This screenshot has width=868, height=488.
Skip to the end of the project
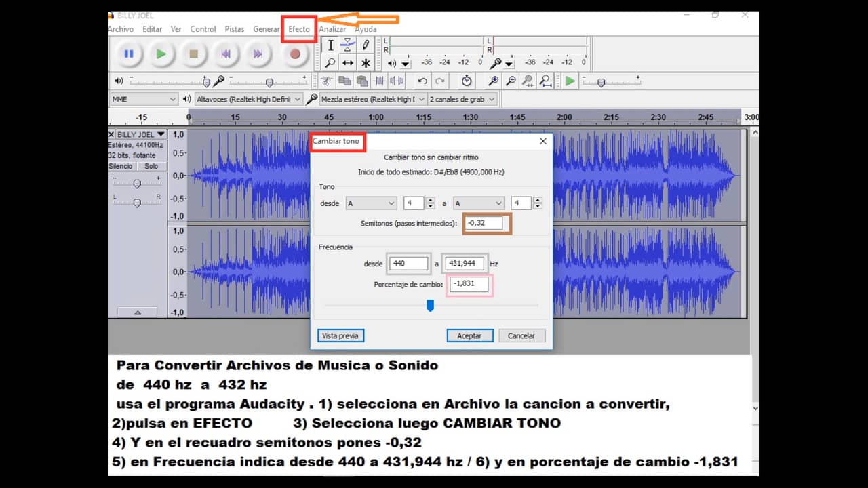(258, 54)
